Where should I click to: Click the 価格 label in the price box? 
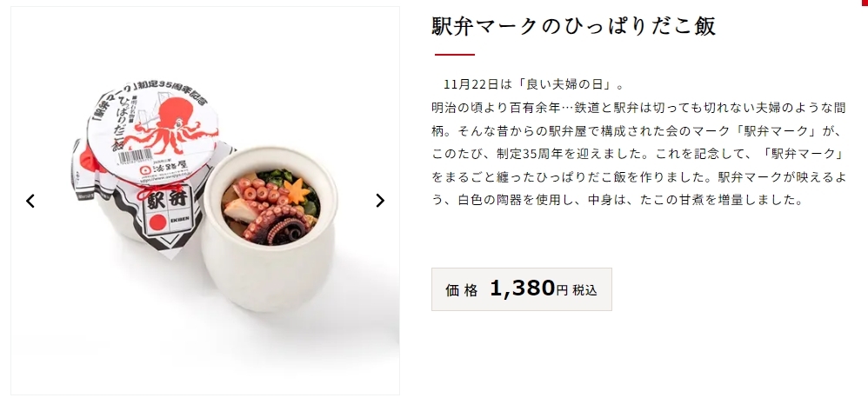461,290
